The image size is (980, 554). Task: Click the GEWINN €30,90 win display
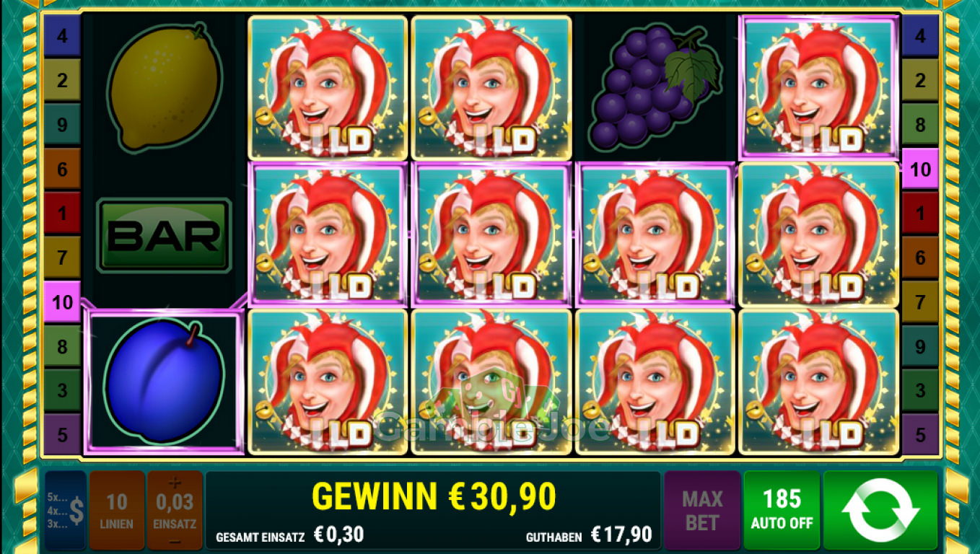(x=434, y=496)
